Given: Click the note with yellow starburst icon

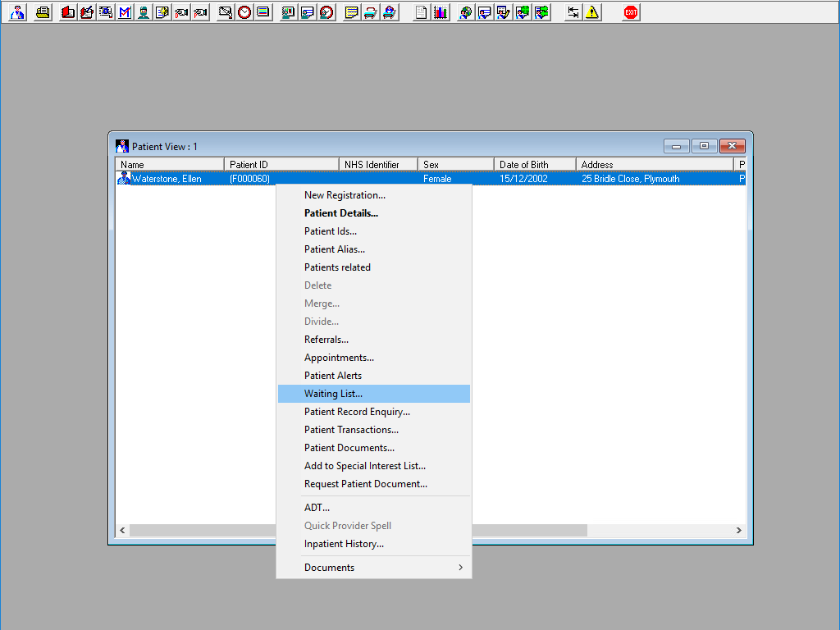Looking at the screenshot, I should 162,12.
